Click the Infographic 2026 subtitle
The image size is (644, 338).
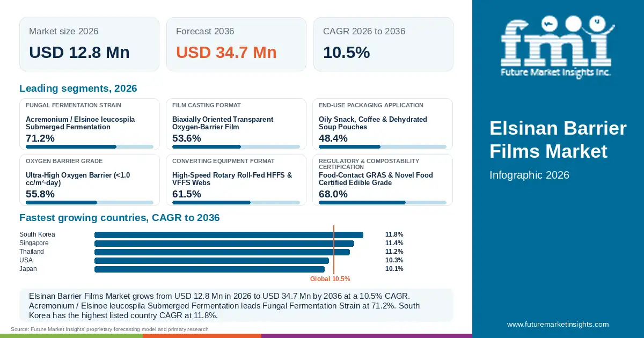529,175
